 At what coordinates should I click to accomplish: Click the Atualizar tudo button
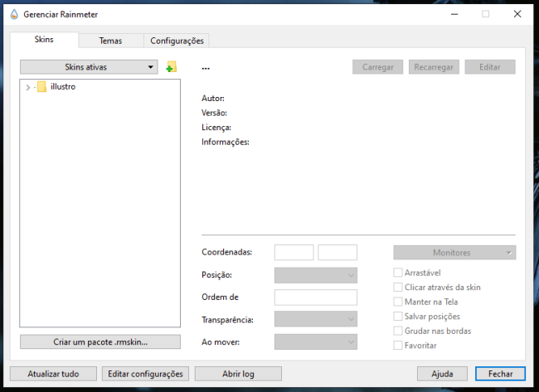pyautogui.click(x=53, y=374)
